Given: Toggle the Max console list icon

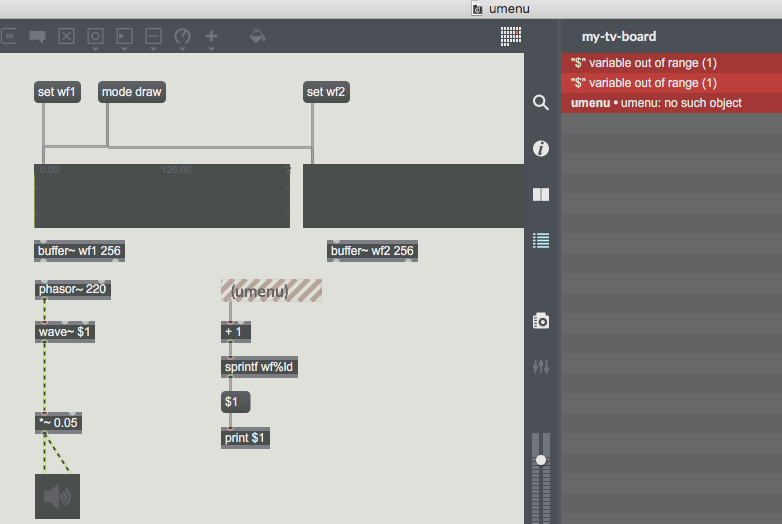Looking at the screenshot, I should [x=541, y=240].
